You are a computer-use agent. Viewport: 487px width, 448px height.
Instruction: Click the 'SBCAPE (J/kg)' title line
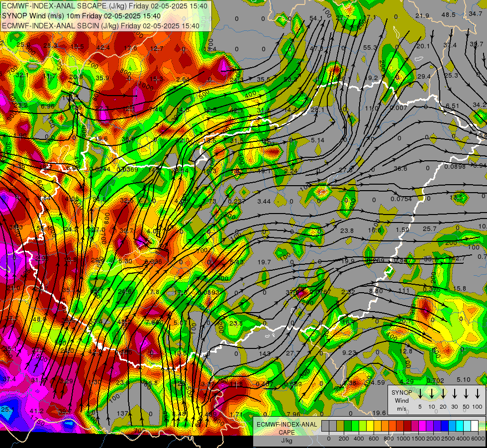coord(104,6)
